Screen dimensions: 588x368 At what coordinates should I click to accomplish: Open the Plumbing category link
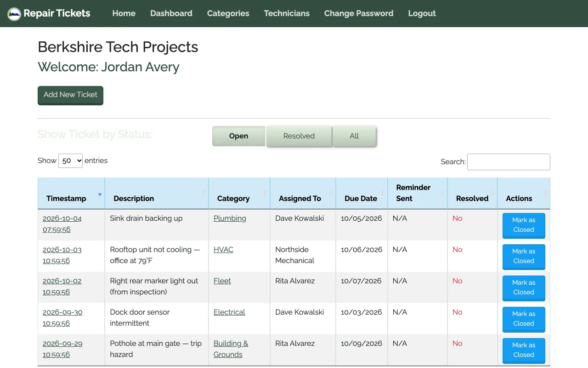click(x=230, y=218)
